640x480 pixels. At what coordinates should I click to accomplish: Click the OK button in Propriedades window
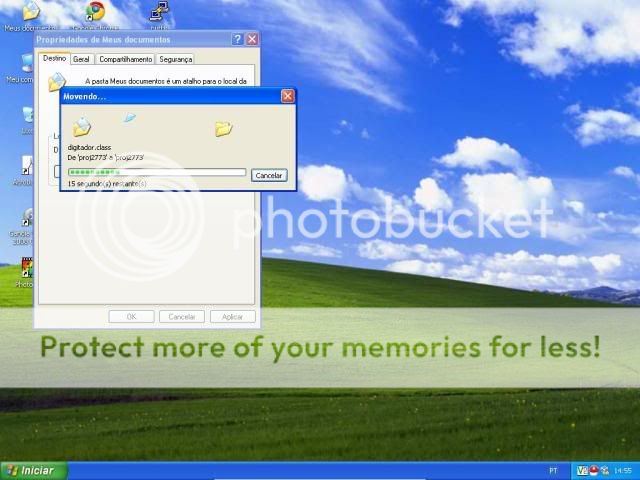(x=131, y=317)
